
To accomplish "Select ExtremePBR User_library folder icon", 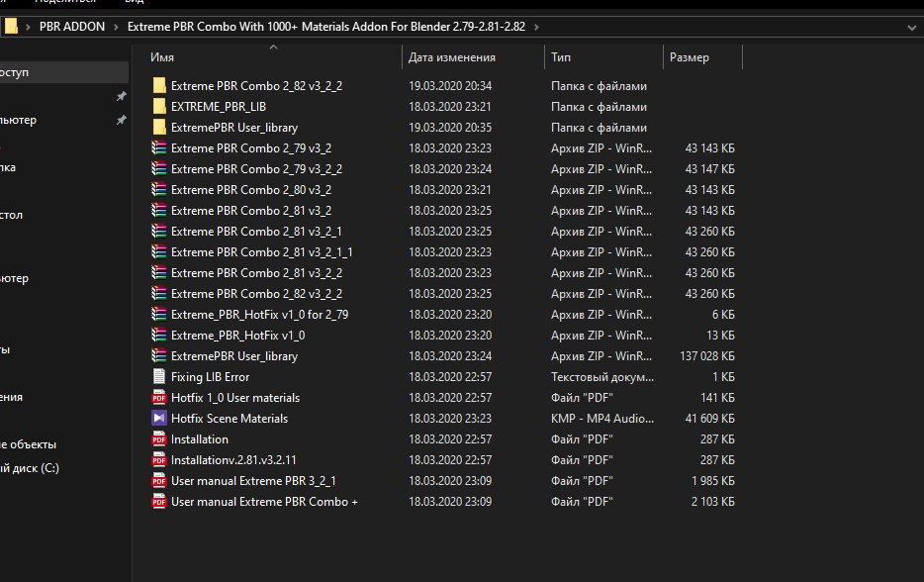I will pyautogui.click(x=159, y=128).
